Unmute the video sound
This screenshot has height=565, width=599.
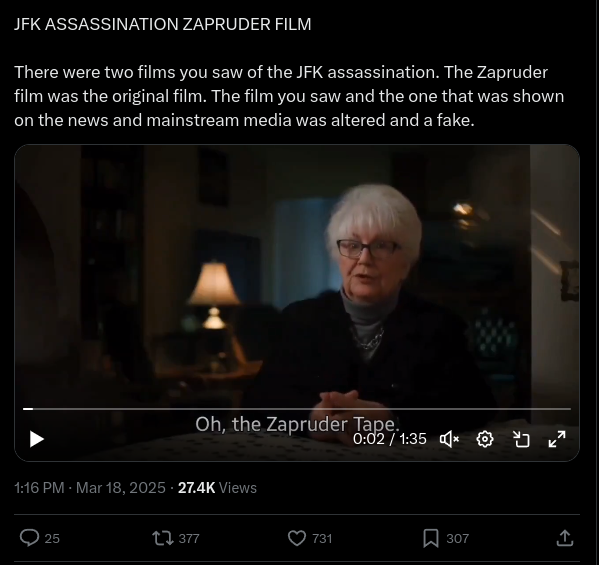click(449, 439)
